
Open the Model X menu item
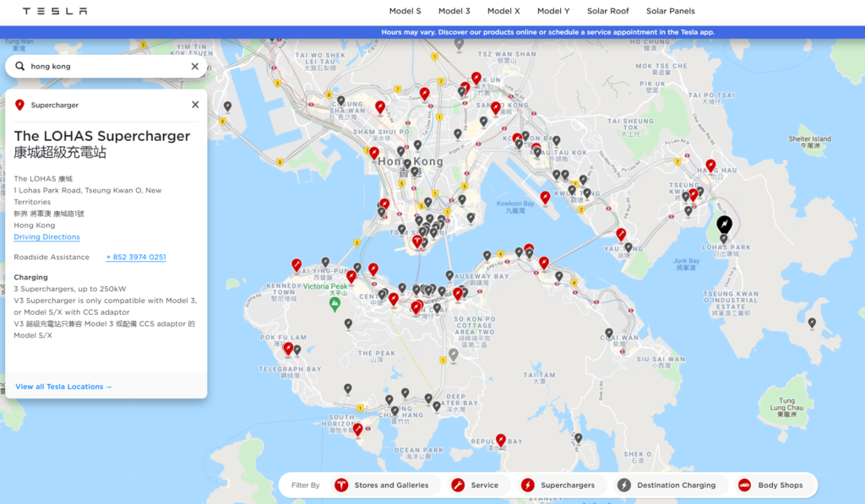[x=503, y=11]
